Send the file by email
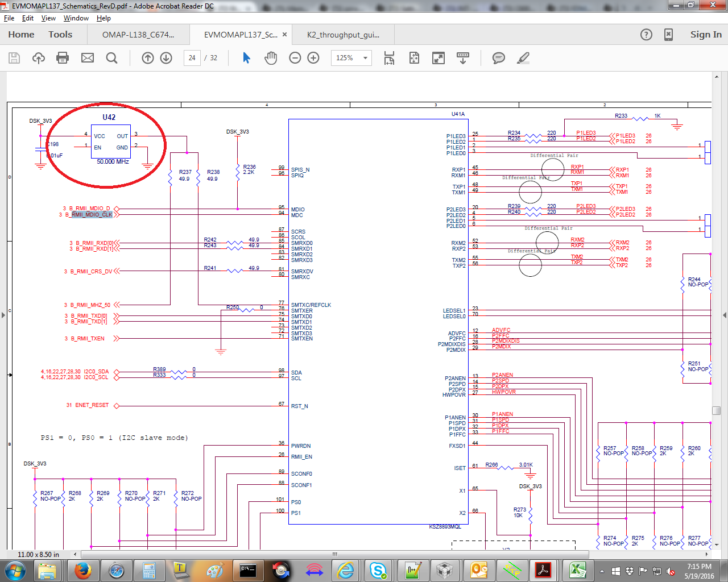728x582 pixels. coord(88,58)
